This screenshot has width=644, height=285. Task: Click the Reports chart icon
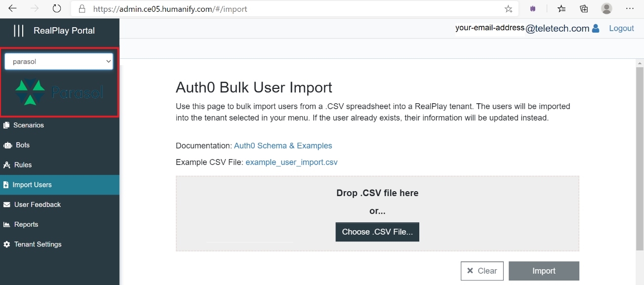tap(7, 225)
